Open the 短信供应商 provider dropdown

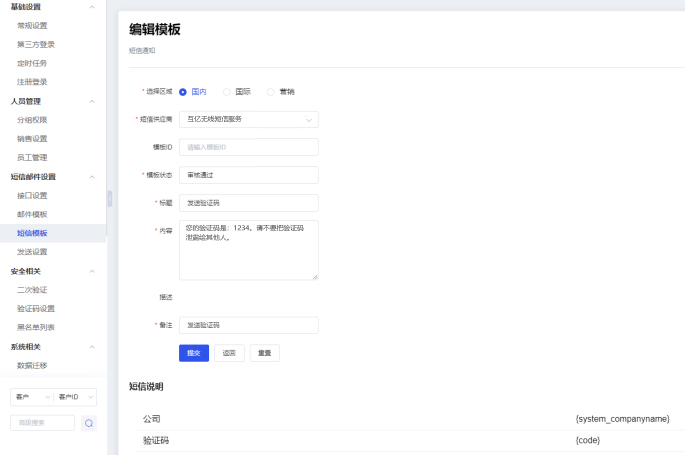248,119
